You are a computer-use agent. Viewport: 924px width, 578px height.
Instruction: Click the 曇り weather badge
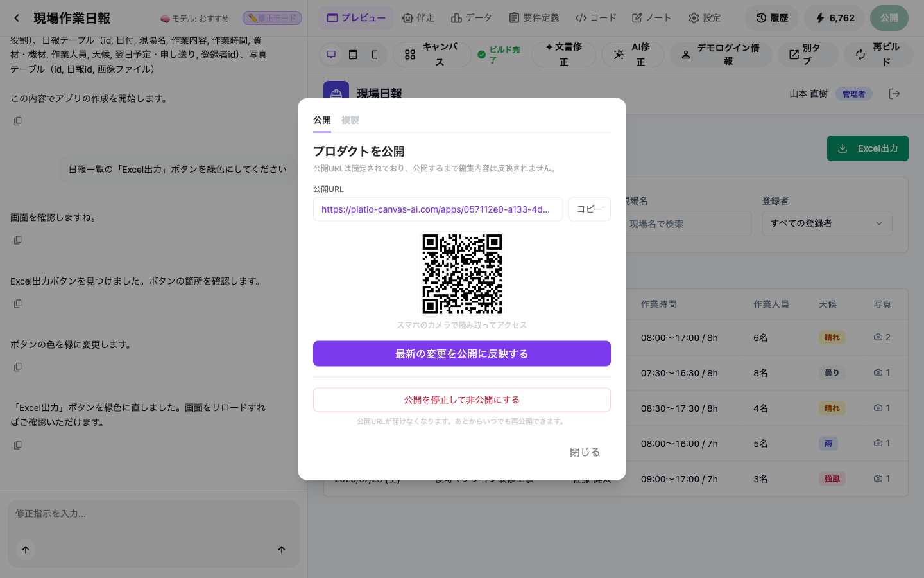[832, 372]
